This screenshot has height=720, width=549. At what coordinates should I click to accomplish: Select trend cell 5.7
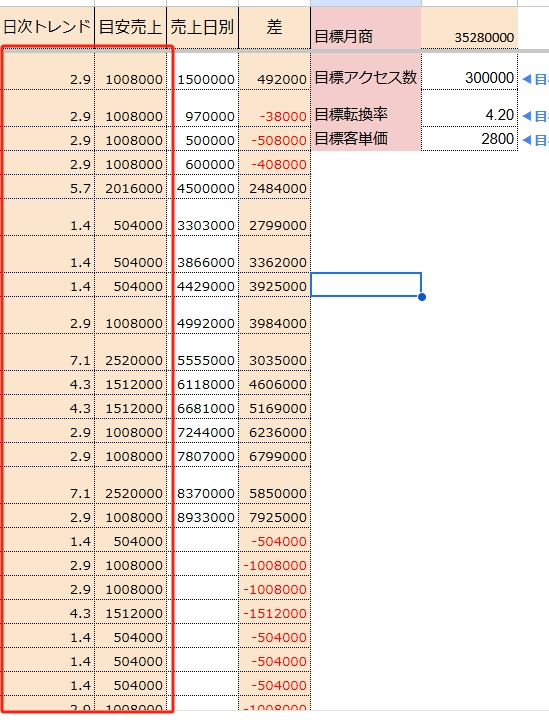point(47,187)
